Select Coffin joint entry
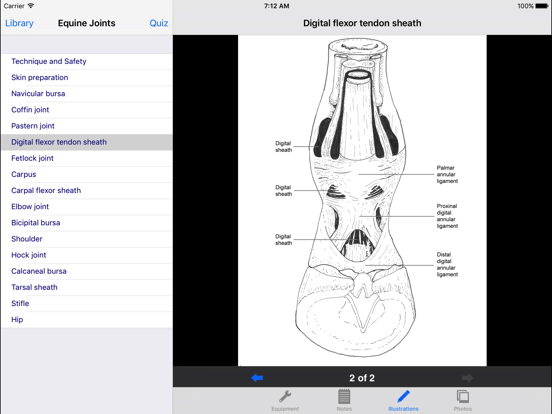The width and height of the screenshot is (552, 414). point(87,110)
